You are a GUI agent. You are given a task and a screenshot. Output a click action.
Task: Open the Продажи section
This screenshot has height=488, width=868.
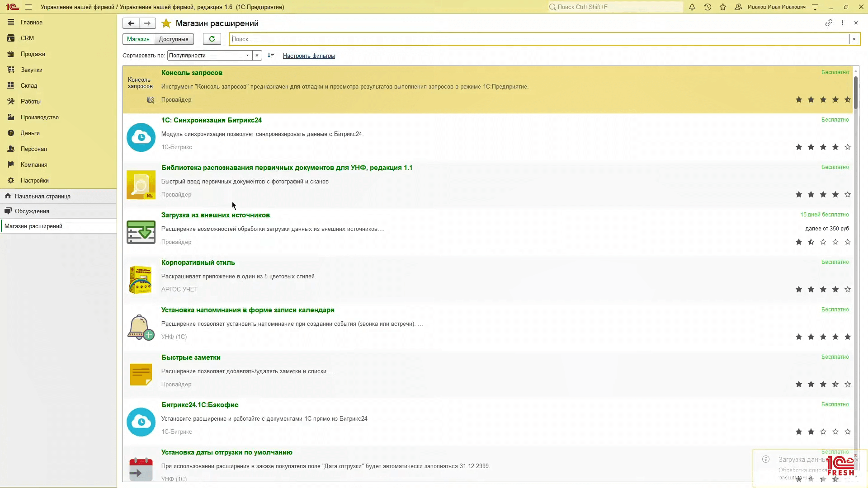point(33,54)
